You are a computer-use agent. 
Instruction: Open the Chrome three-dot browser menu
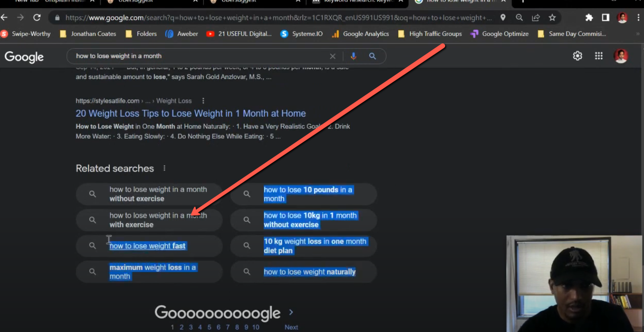coord(639,17)
